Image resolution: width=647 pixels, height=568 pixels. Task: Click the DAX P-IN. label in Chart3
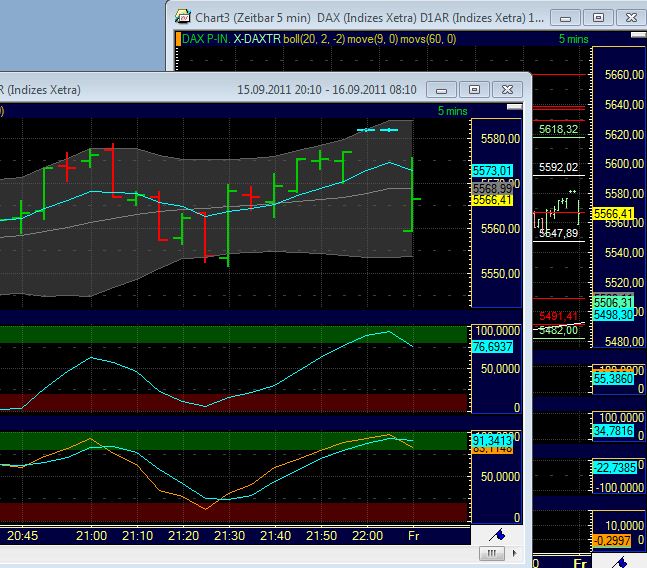tap(205, 39)
